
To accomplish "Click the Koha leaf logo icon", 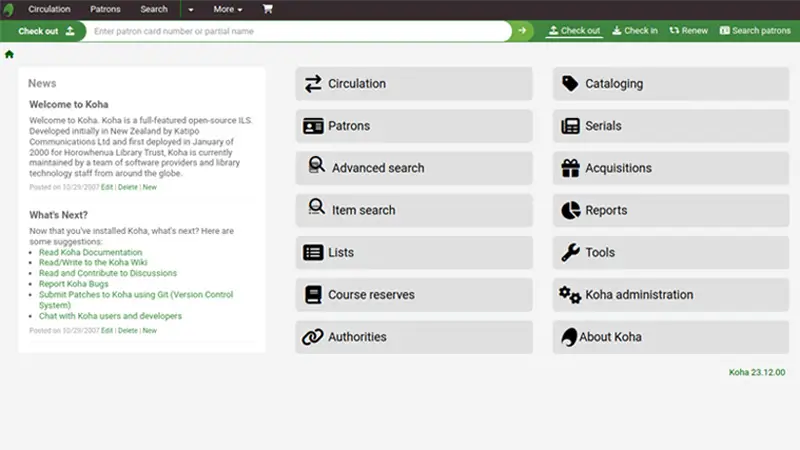I will tap(9, 9).
